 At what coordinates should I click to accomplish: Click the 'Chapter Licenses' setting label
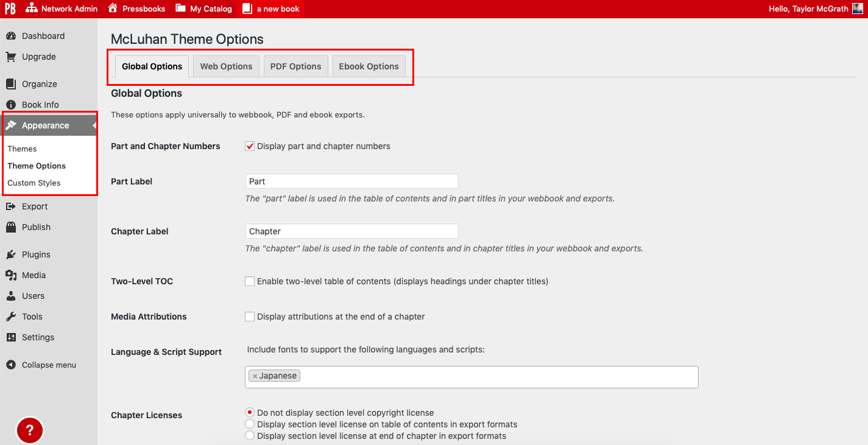tap(146, 415)
